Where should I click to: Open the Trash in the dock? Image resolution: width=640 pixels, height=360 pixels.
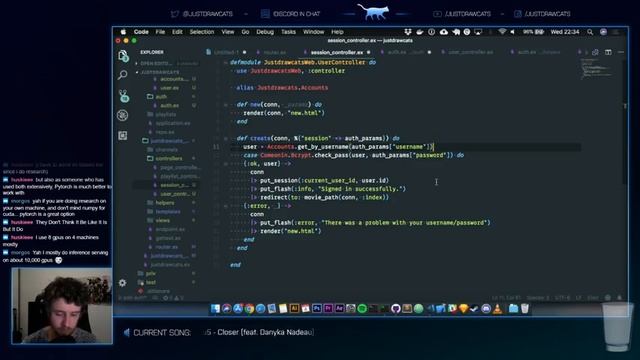[524, 309]
